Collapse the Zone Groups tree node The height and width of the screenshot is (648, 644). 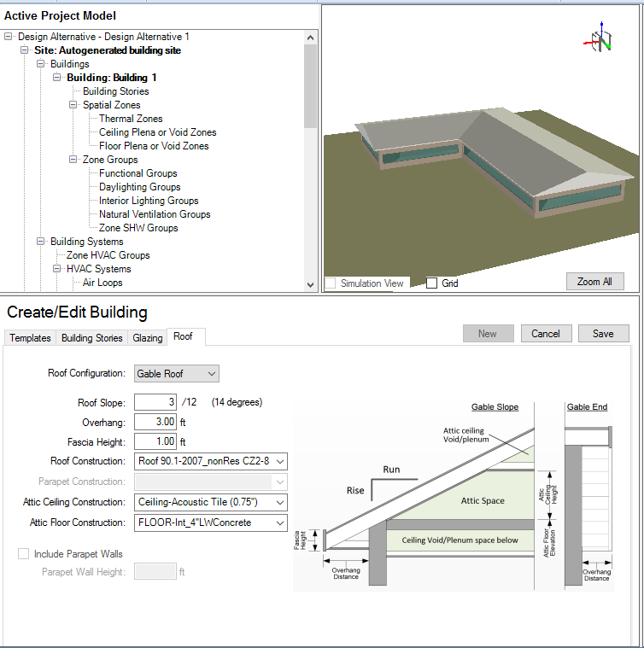pyautogui.click(x=73, y=160)
